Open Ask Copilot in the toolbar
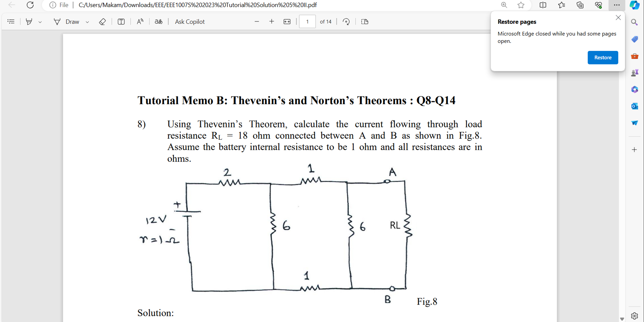This screenshot has height=322, width=644. point(189,21)
